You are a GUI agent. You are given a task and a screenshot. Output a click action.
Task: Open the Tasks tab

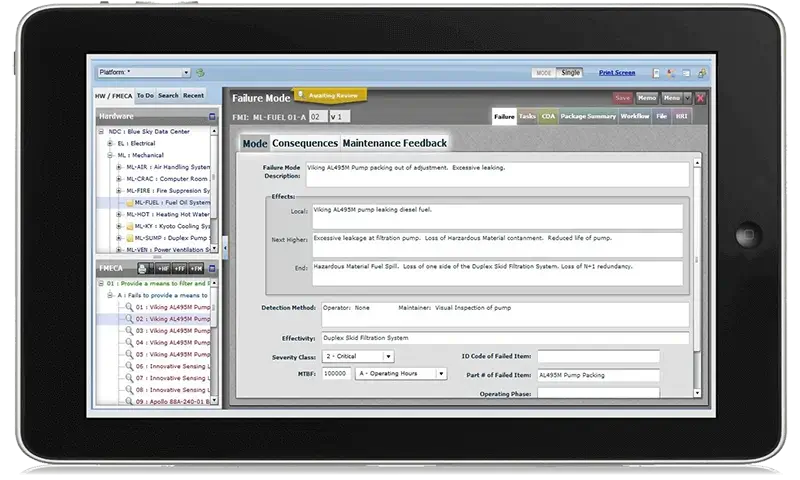[527, 116]
